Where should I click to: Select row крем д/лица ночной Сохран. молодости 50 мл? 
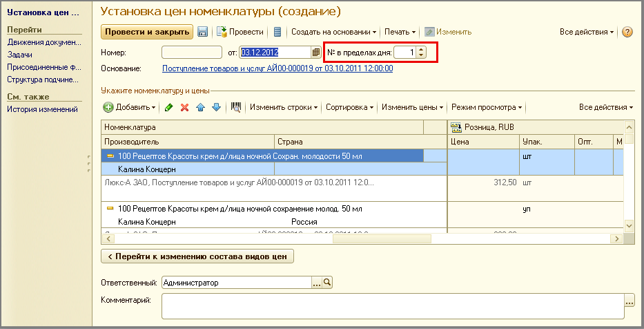(262, 156)
